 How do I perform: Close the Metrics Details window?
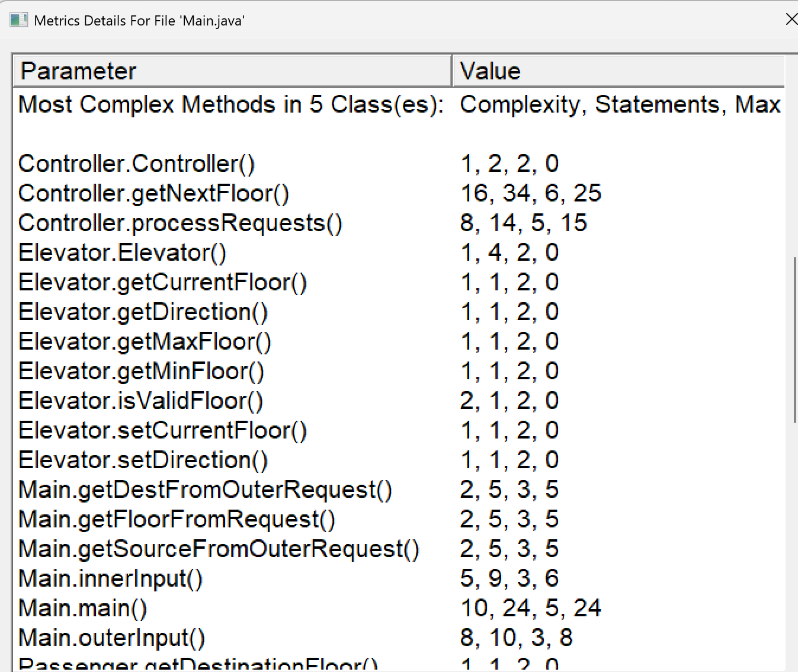[790, 20]
